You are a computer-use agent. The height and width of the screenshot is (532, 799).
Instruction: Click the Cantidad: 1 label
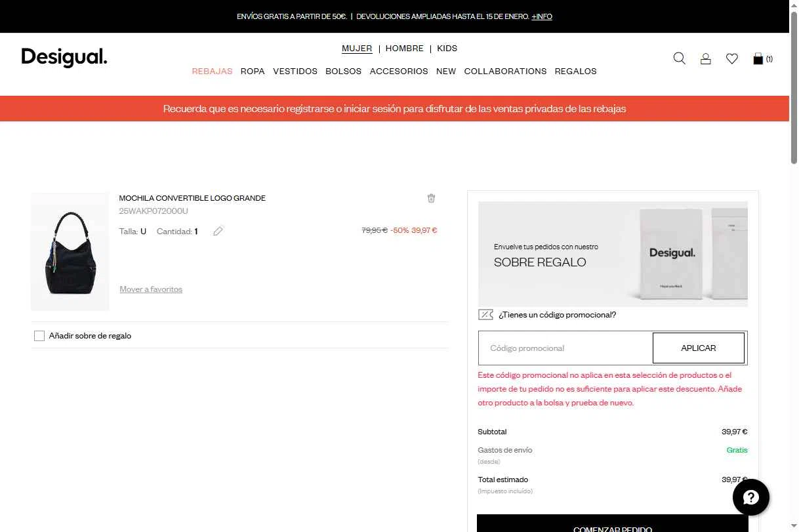pyautogui.click(x=177, y=232)
